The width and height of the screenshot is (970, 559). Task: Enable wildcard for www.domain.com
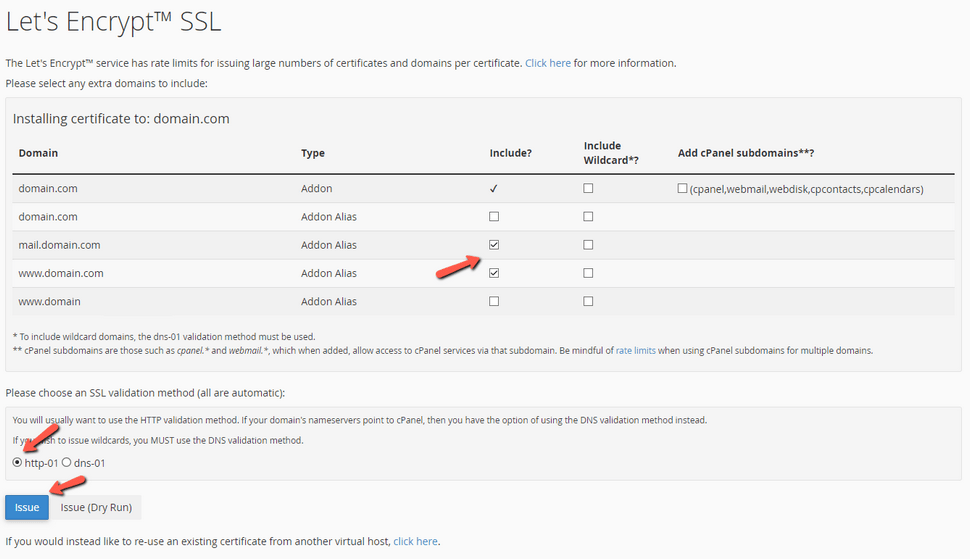pos(588,273)
